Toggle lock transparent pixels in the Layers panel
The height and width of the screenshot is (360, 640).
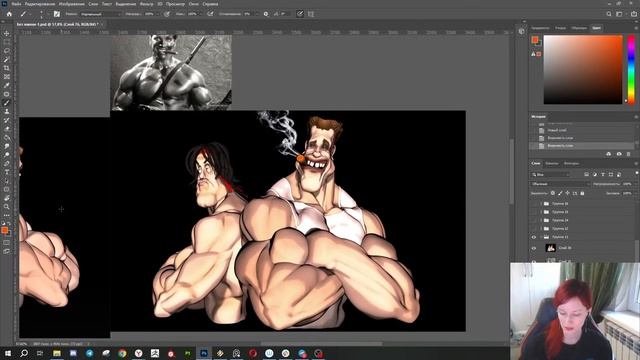point(553,193)
